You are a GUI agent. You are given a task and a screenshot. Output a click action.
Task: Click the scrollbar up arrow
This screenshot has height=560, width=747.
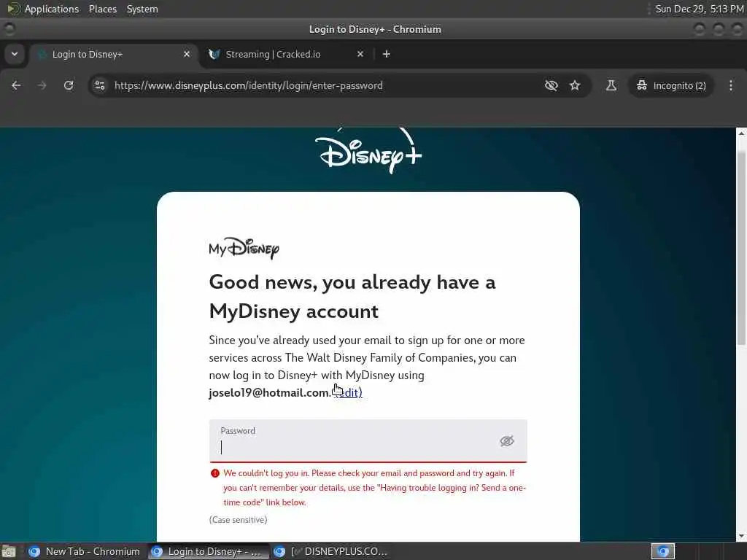pos(741,133)
